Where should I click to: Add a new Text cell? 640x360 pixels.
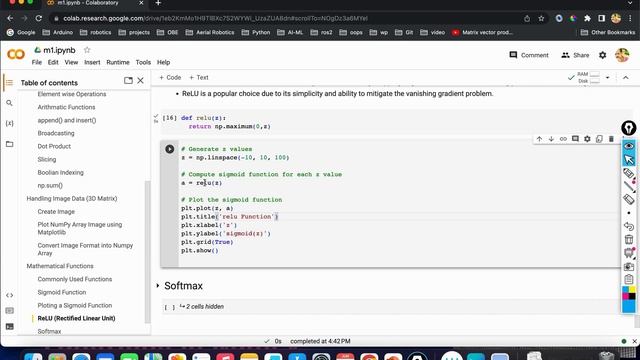coord(199,78)
